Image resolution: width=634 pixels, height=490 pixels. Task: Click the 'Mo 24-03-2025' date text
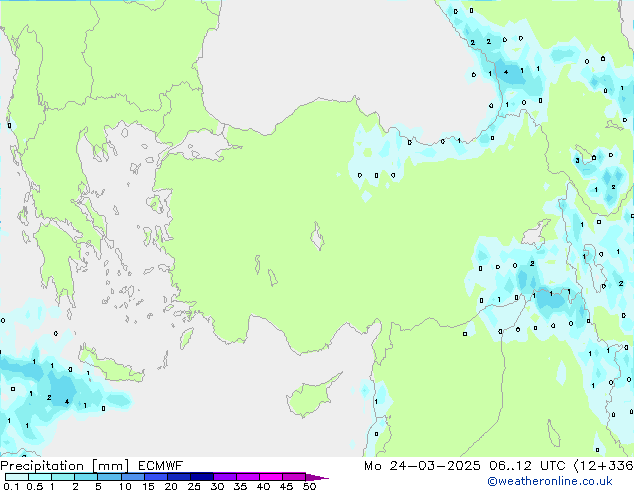point(422,466)
